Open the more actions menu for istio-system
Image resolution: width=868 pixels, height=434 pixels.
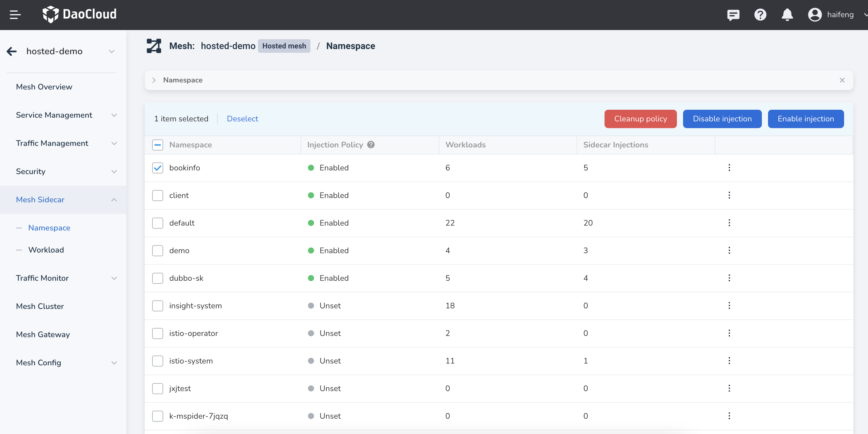[x=729, y=361]
